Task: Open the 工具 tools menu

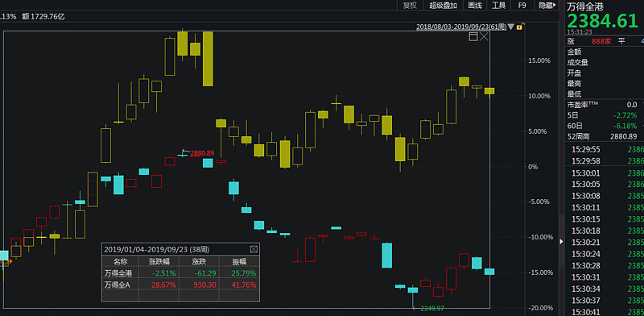Action: 498,6
